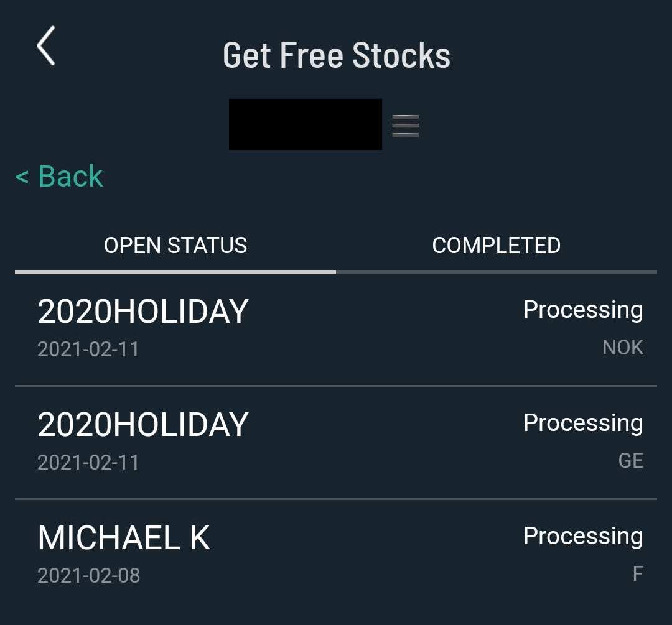
Task: Click the 2021-02-11 date of GE entry
Action: tap(88, 462)
